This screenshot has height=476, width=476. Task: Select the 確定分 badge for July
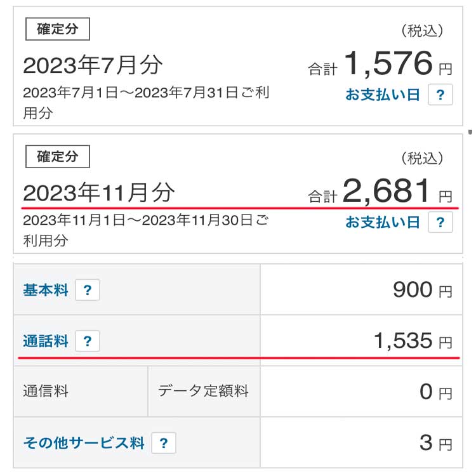point(58,29)
